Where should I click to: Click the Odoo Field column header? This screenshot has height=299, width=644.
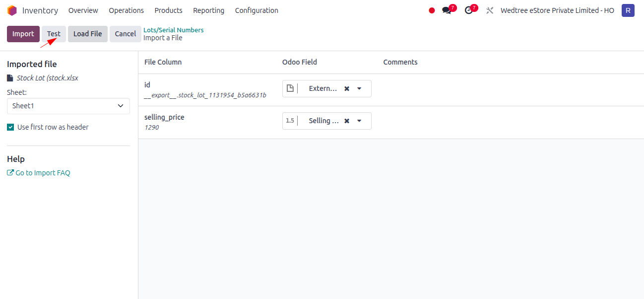(x=300, y=62)
